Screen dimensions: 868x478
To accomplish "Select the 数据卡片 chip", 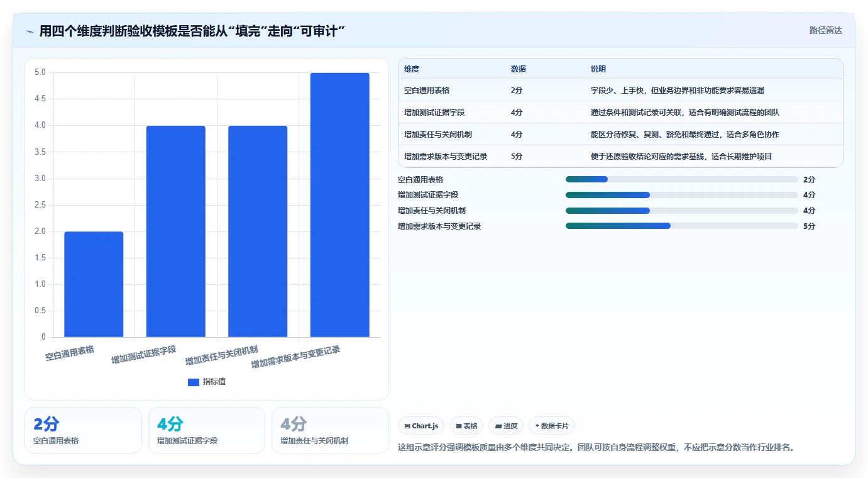I will [x=552, y=426].
